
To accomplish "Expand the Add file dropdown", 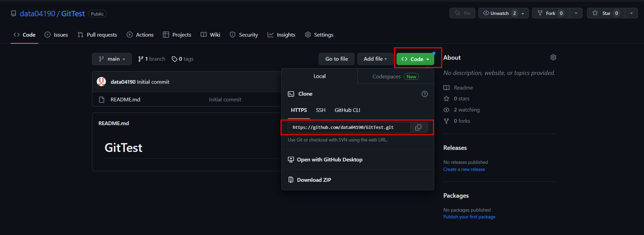I will point(375,59).
